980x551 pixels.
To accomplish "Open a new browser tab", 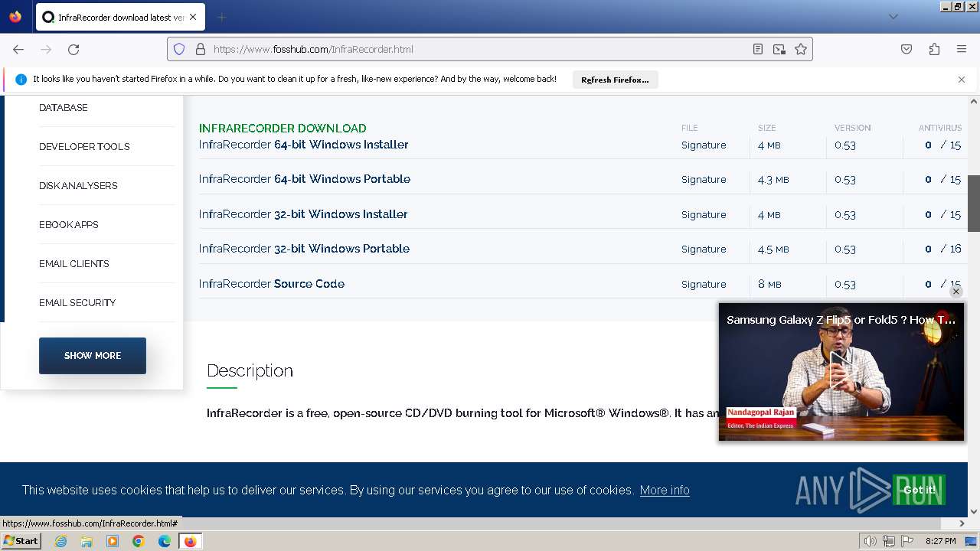I will pyautogui.click(x=221, y=17).
